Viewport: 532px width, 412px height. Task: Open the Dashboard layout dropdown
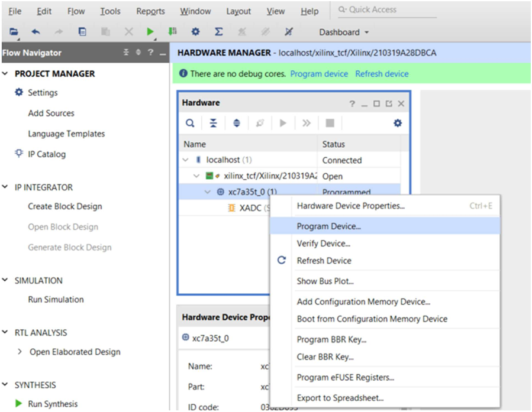coord(344,32)
